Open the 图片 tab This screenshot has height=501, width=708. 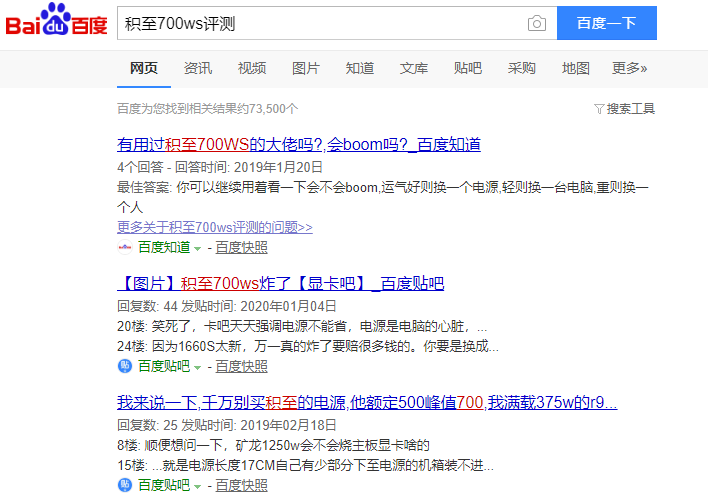coord(306,68)
